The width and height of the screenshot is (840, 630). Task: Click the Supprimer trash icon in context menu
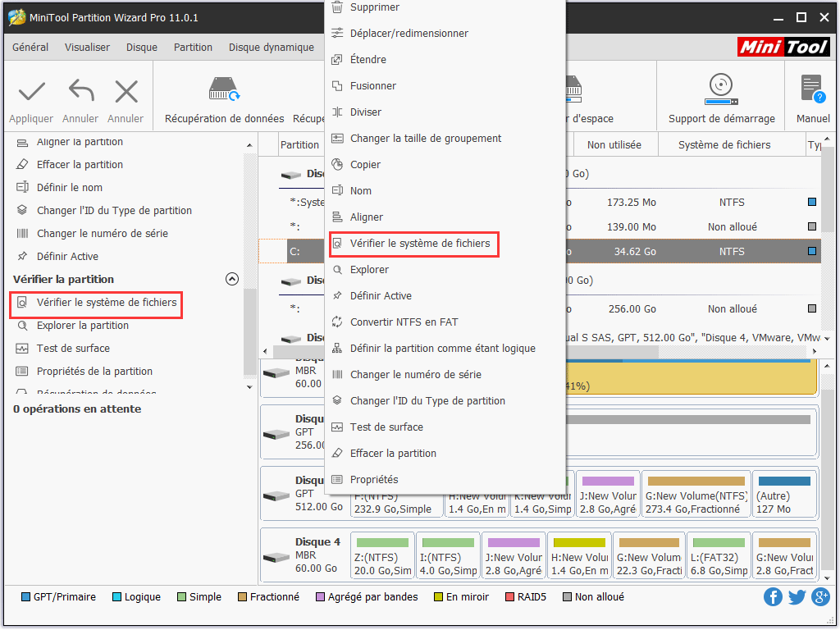tap(337, 7)
